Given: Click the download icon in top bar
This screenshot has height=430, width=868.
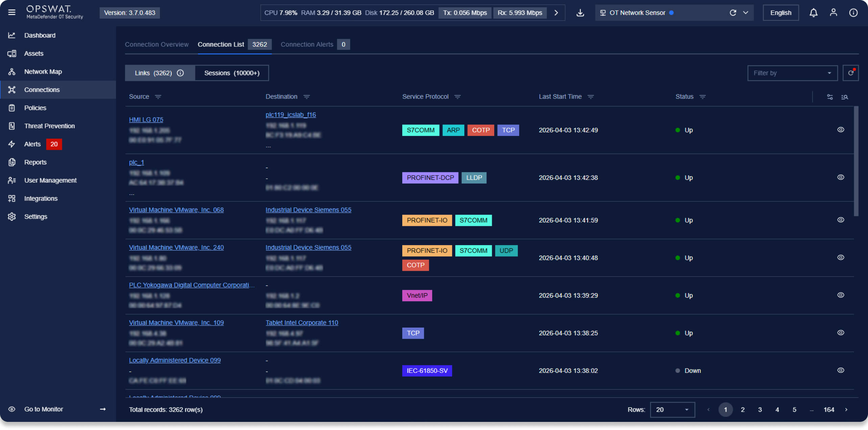Looking at the screenshot, I should point(580,13).
